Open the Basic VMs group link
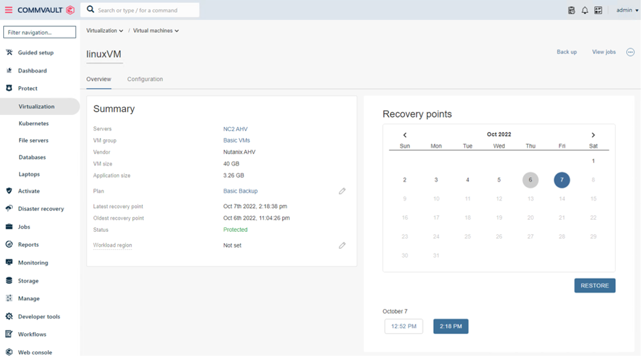644x359 pixels. point(237,140)
